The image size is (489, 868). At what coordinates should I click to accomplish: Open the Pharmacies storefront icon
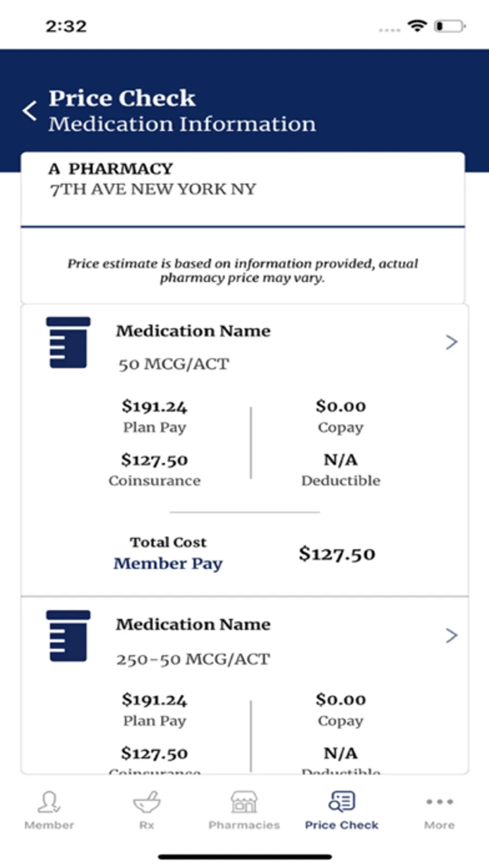(x=244, y=802)
